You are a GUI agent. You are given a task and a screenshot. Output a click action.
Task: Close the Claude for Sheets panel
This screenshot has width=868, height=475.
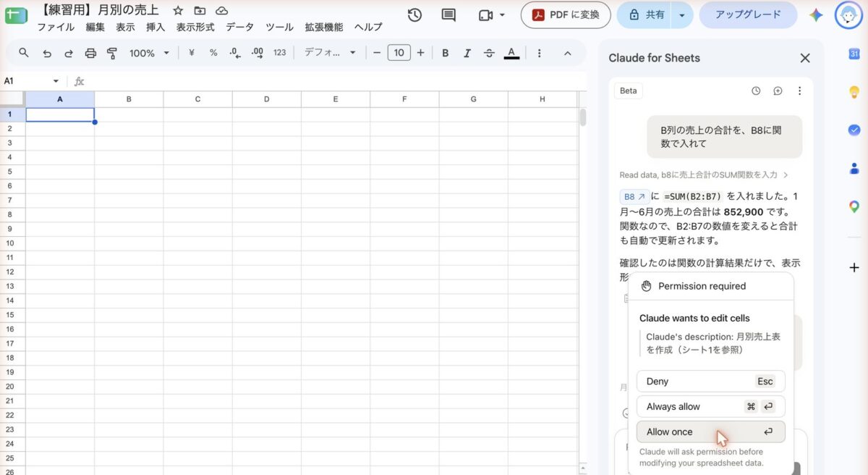click(804, 58)
